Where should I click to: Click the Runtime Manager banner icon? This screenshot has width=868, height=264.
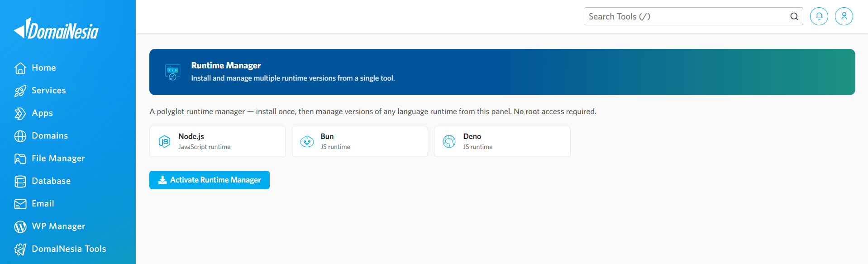pyautogui.click(x=172, y=72)
